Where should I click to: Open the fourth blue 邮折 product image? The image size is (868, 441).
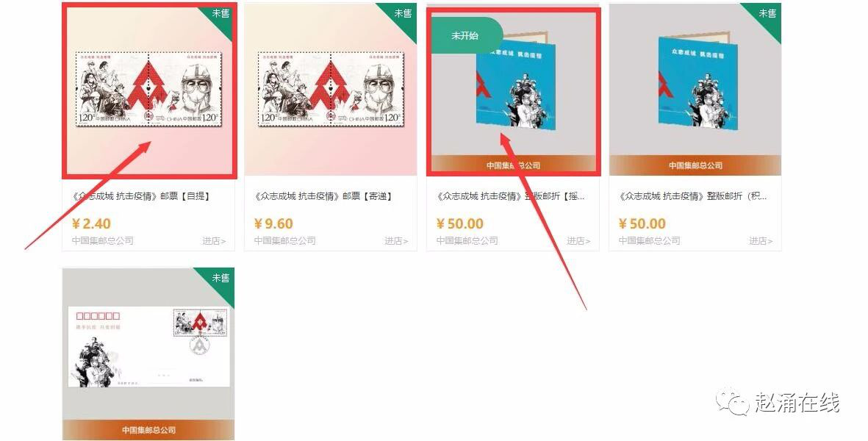pos(695,89)
